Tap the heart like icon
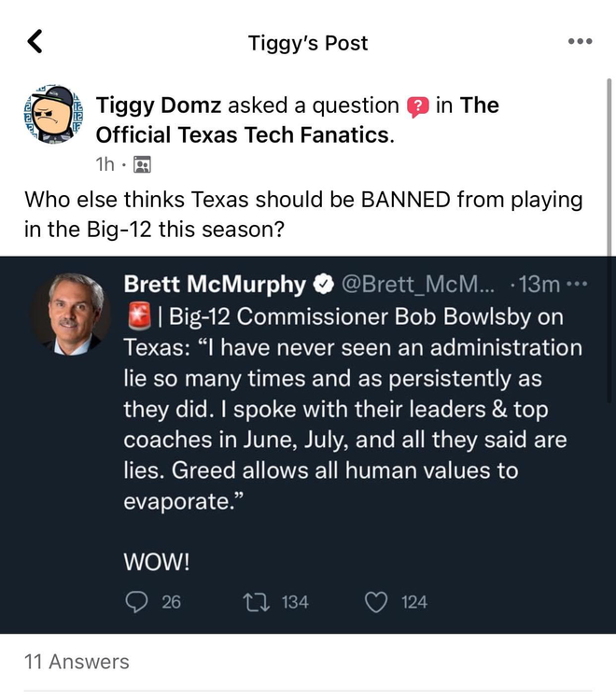Screen dimensions: 616x700 376,602
